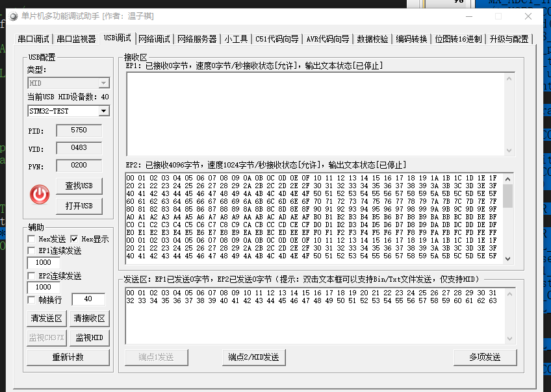Go to the 小工具 tab
Image resolution: width=551 pixels, height=392 pixels.
tap(236, 39)
